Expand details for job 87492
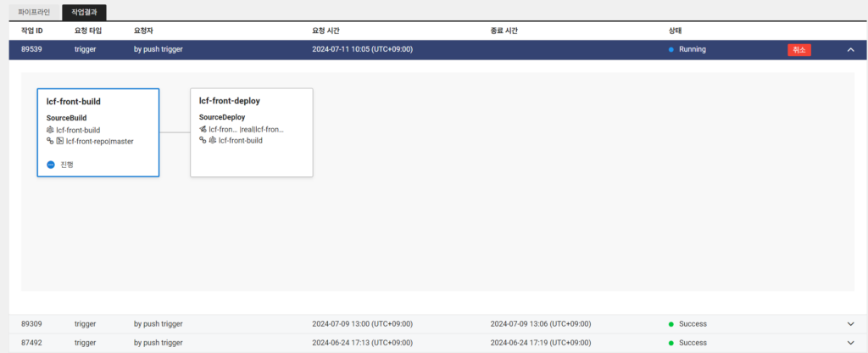This screenshot has width=868, height=353. coord(850,343)
